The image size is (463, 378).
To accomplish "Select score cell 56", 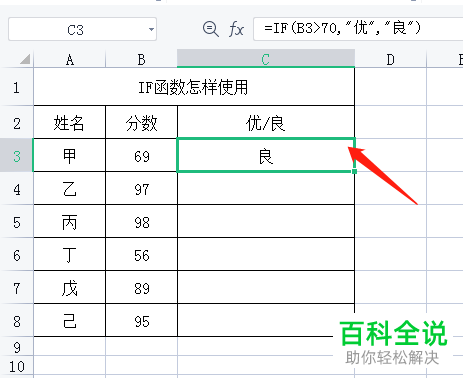I will click(141, 254).
